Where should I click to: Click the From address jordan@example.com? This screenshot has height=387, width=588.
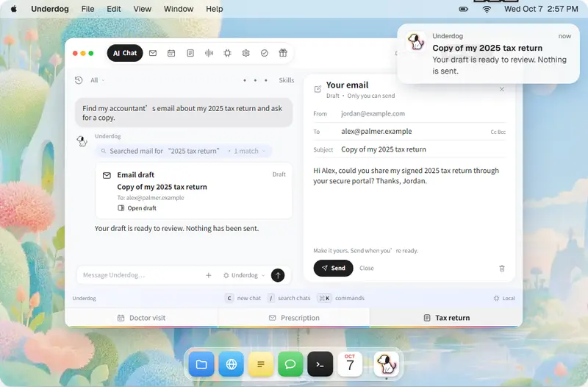[x=373, y=113]
